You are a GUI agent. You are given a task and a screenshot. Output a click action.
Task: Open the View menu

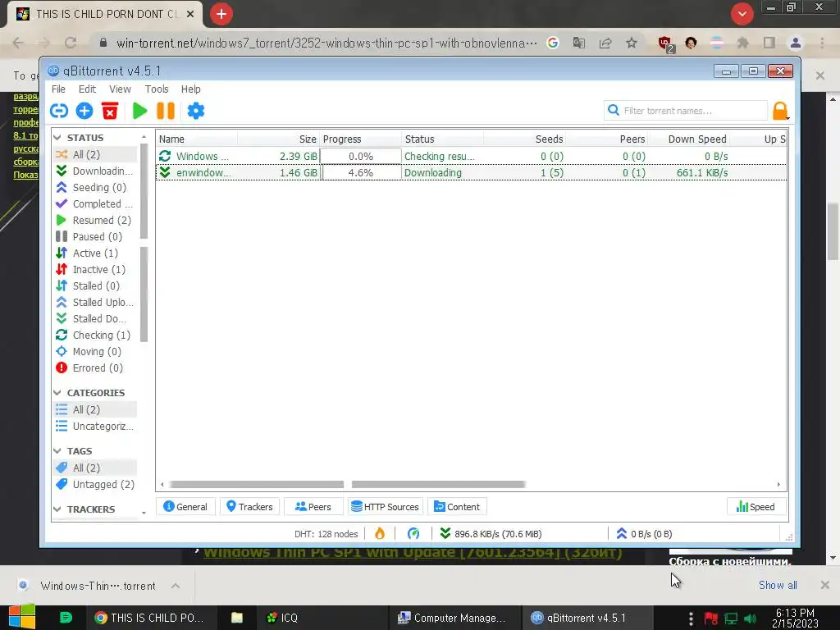(120, 89)
